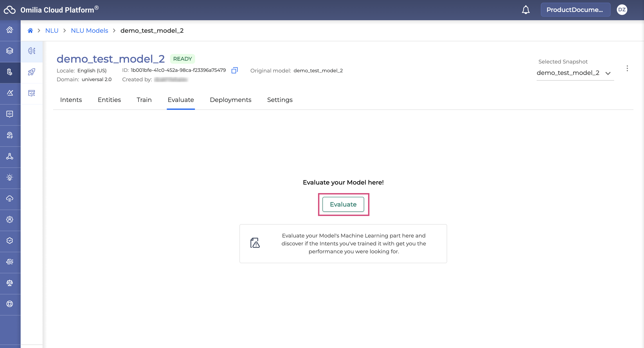Copy the model ID with copy icon
This screenshot has height=348, width=644.
[x=234, y=70]
